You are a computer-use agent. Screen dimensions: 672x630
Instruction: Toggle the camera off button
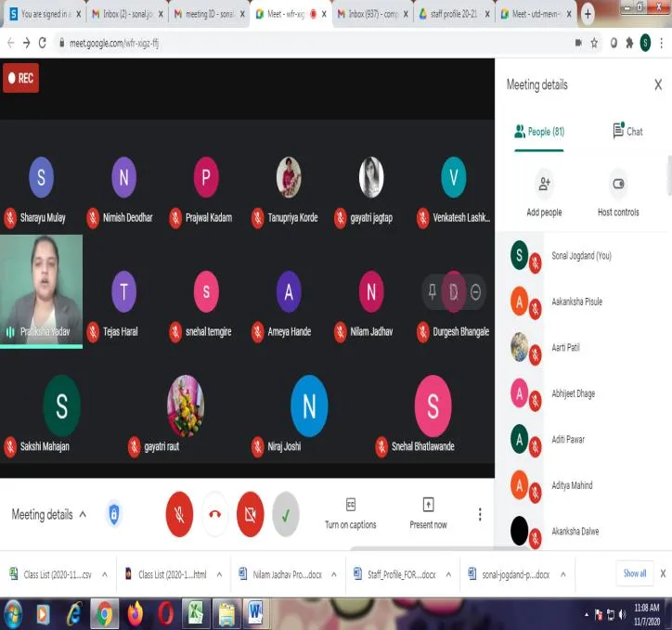(x=251, y=514)
